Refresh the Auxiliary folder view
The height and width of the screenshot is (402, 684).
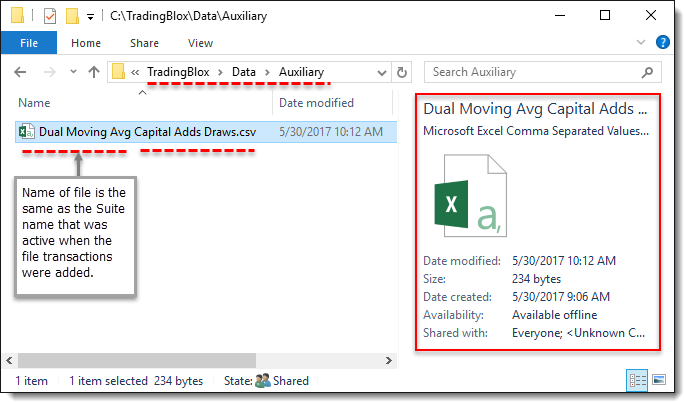click(x=401, y=72)
